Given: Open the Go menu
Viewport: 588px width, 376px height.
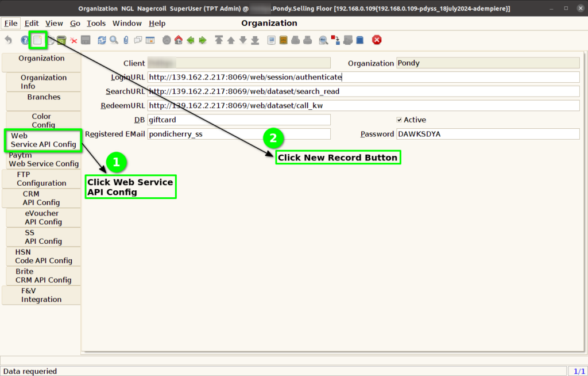Looking at the screenshot, I should tap(75, 24).
